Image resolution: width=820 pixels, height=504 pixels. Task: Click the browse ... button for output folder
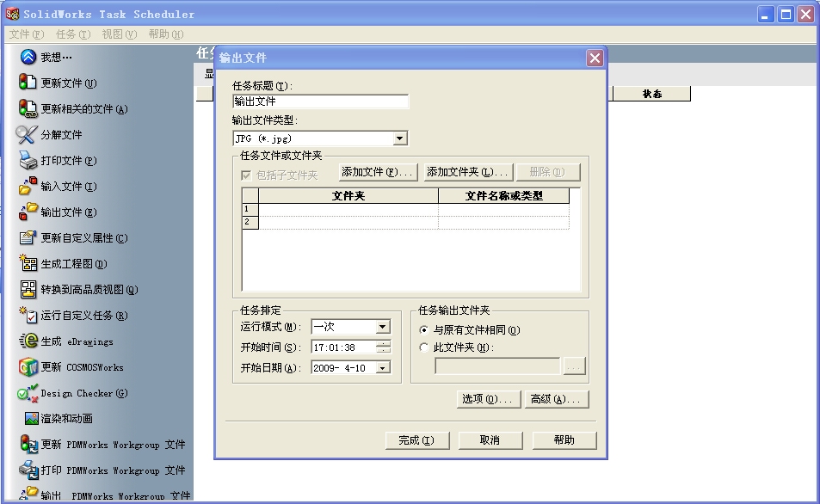(574, 366)
